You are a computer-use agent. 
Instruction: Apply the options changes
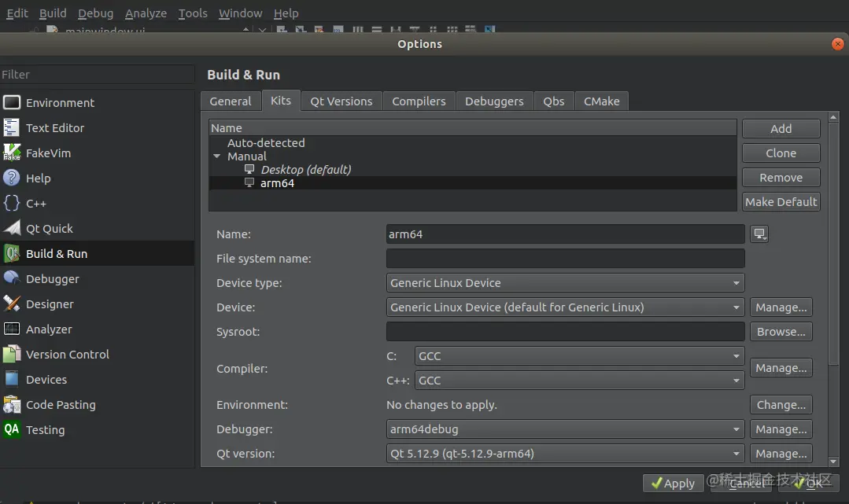pos(673,483)
